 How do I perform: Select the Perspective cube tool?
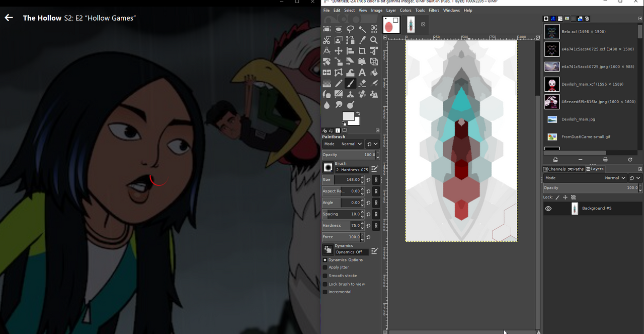(x=374, y=62)
